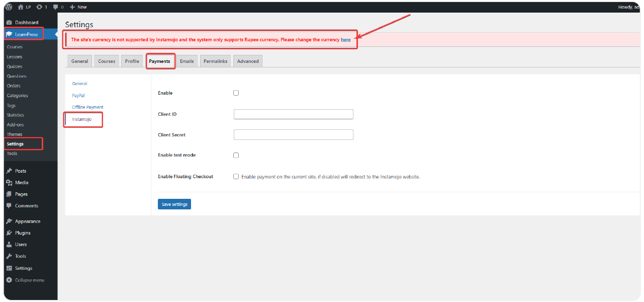Open the Media library icon
Image resolution: width=644 pixels, height=302 pixels.
9,183
